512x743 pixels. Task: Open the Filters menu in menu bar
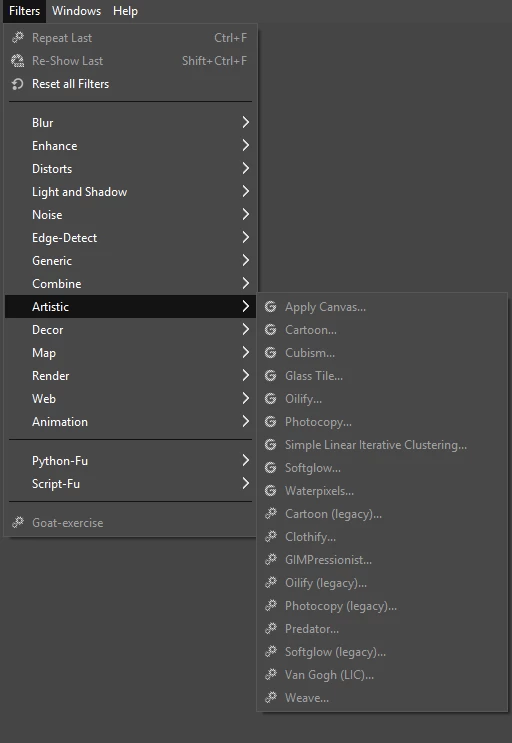pyautogui.click(x=24, y=11)
